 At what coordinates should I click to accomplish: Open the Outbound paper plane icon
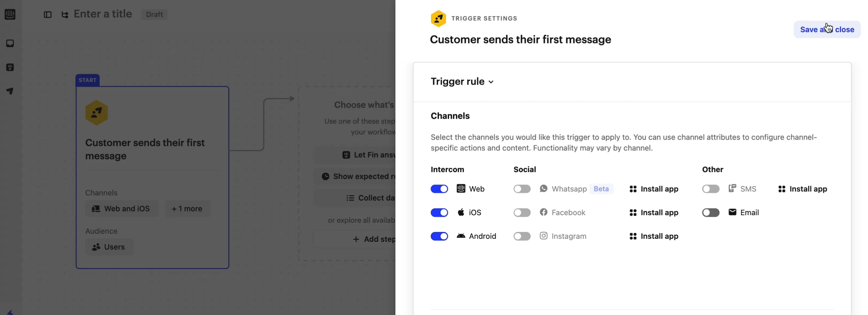tap(10, 91)
